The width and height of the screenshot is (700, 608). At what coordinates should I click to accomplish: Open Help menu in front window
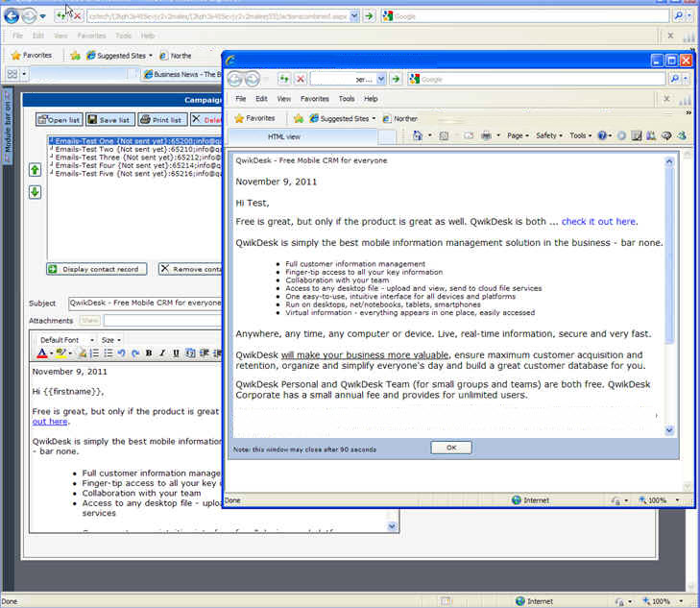(371, 99)
